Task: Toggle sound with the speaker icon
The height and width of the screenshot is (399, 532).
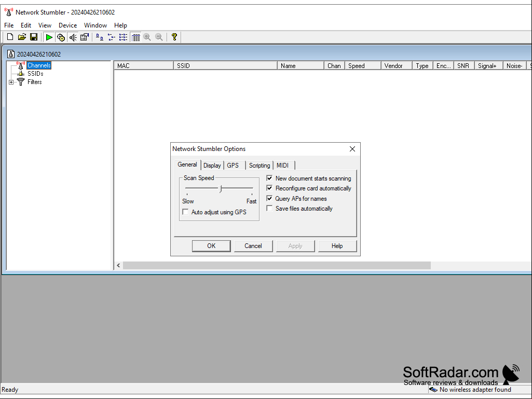Action: tap(73, 37)
